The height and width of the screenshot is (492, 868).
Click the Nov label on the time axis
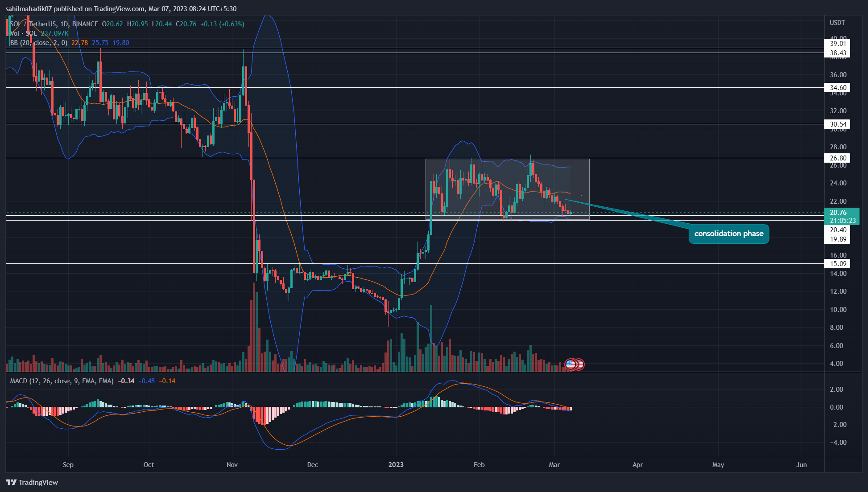(x=232, y=464)
